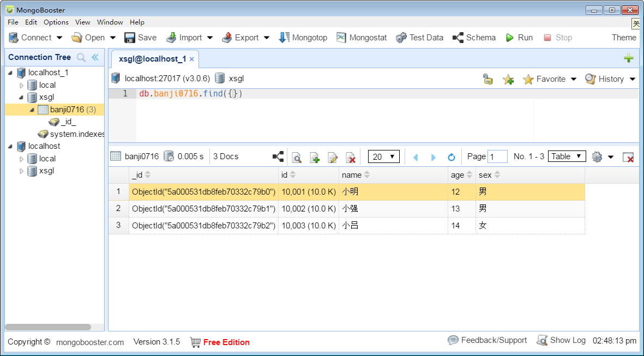Open the File menu
Screen dimensions: 644x356
(x=13, y=22)
